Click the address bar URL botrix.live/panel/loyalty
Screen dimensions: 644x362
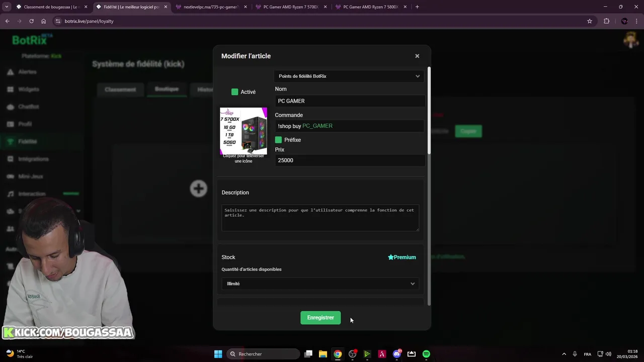[89, 21]
